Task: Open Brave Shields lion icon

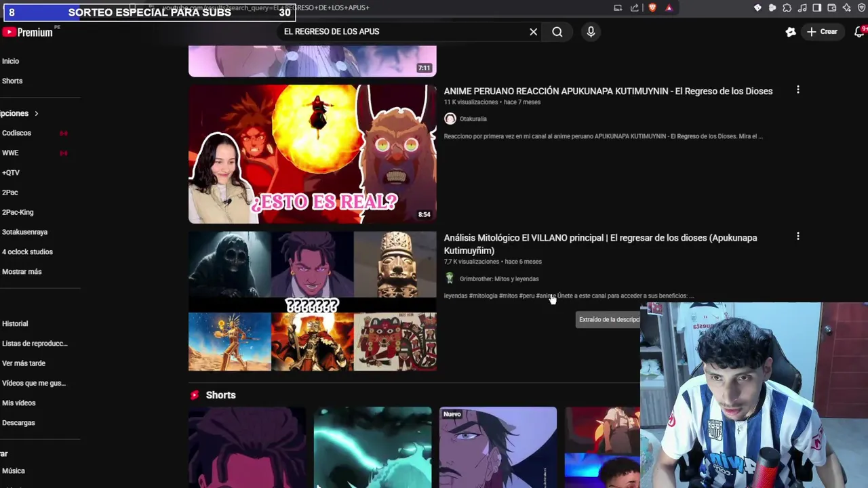Action: [x=652, y=8]
